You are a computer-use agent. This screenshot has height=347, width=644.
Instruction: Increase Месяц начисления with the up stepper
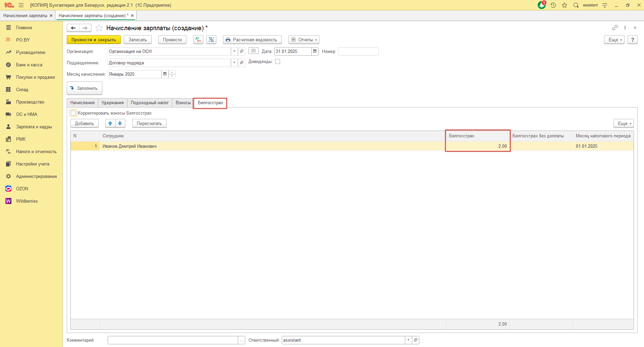[x=172, y=72]
